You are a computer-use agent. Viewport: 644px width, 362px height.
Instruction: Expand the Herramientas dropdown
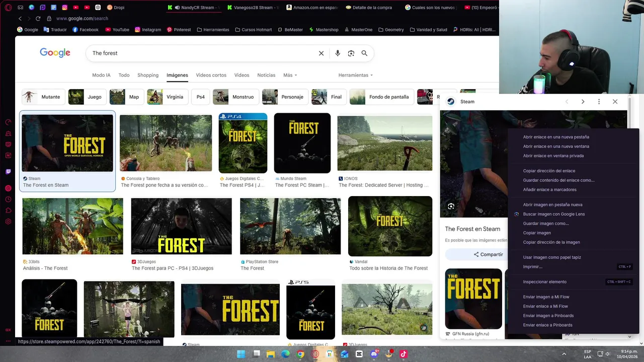point(356,75)
